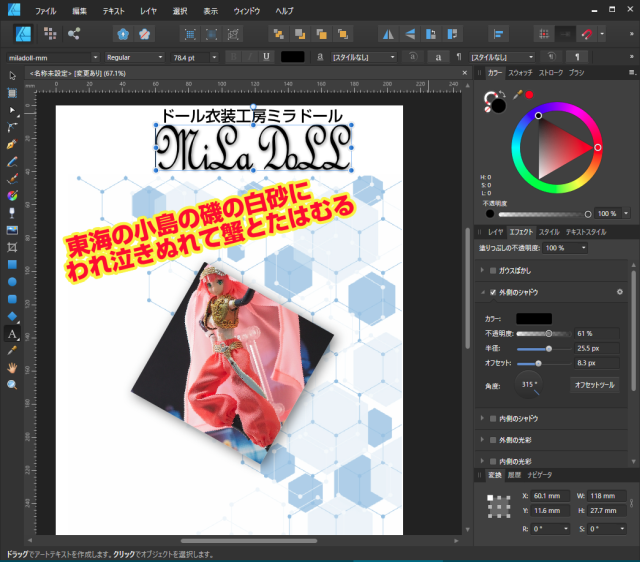The height and width of the screenshot is (562, 640).
Task: Uncheck the 外側のシャドウ effect
Action: pyautogui.click(x=493, y=292)
